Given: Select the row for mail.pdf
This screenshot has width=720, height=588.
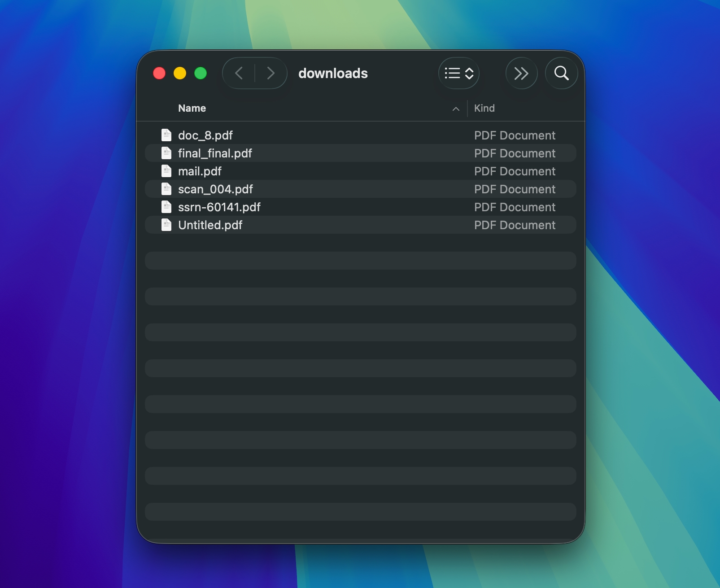Looking at the screenshot, I should coord(314,171).
